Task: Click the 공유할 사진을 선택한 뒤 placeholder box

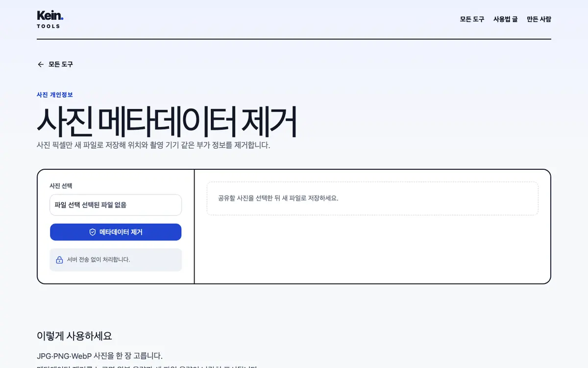Action: 372,198
